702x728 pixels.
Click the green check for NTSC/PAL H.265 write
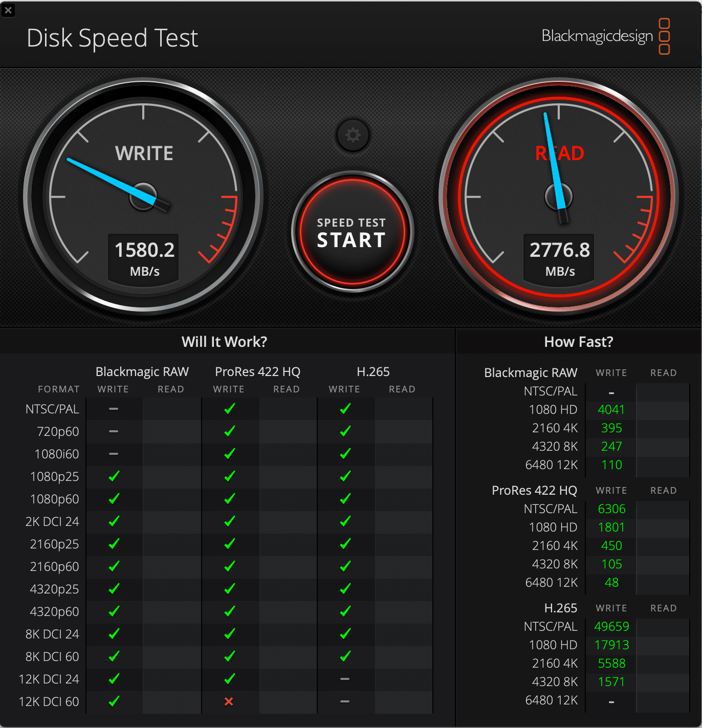pos(344,409)
